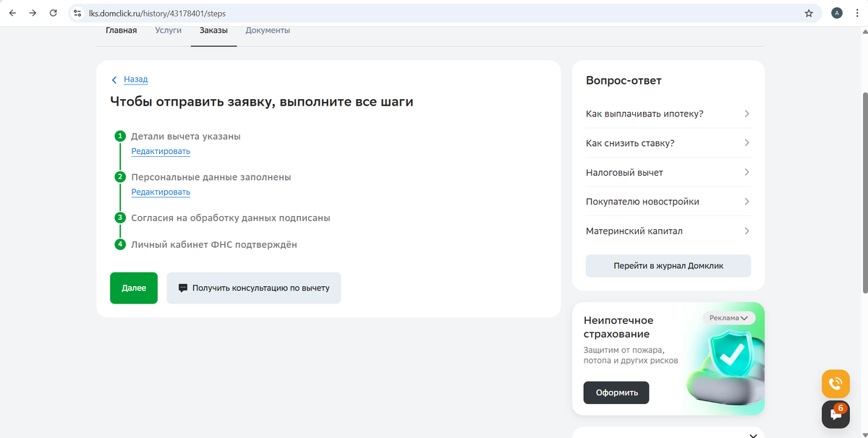The width and height of the screenshot is (868, 438).
Task: Click 'Персональные данные заполнены' step text
Action: [211, 177]
